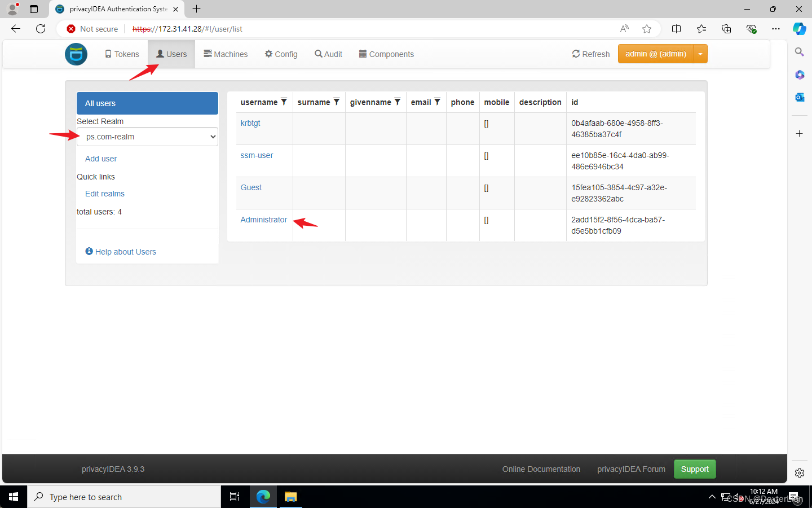Open Online Documentation link
This screenshot has width=812, height=508.
[x=541, y=469]
